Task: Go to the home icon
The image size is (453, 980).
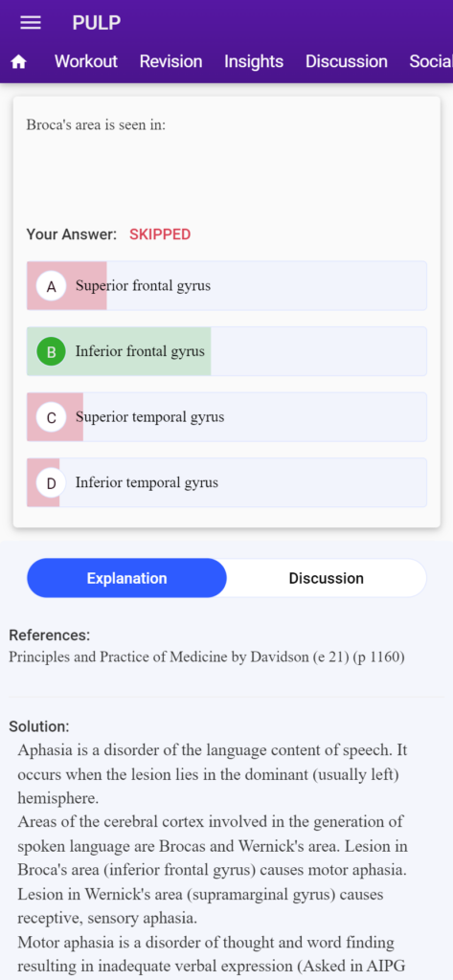Action: pyautogui.click(x=19, y=62)
